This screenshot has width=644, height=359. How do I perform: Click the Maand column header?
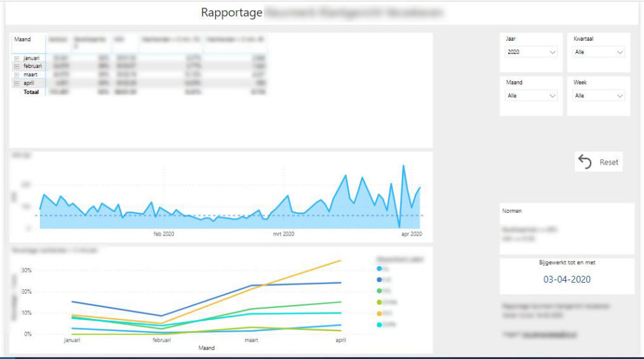22,39
